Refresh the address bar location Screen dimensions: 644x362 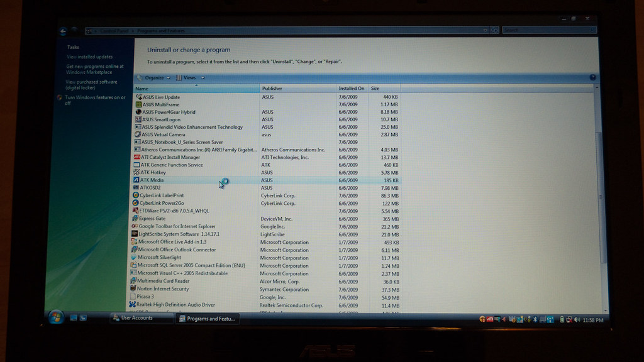[x=494, y=30]
